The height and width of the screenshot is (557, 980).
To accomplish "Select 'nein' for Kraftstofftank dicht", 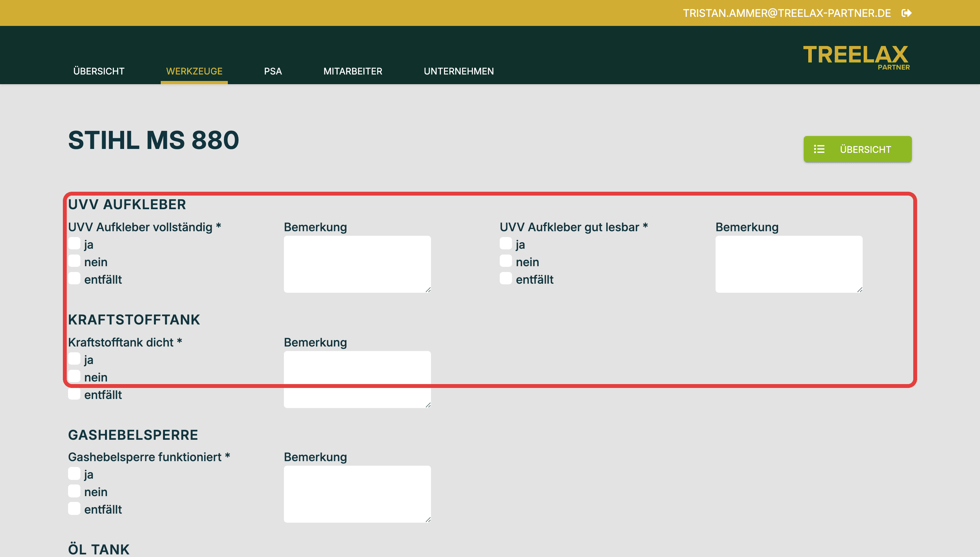I will (74, 376).
